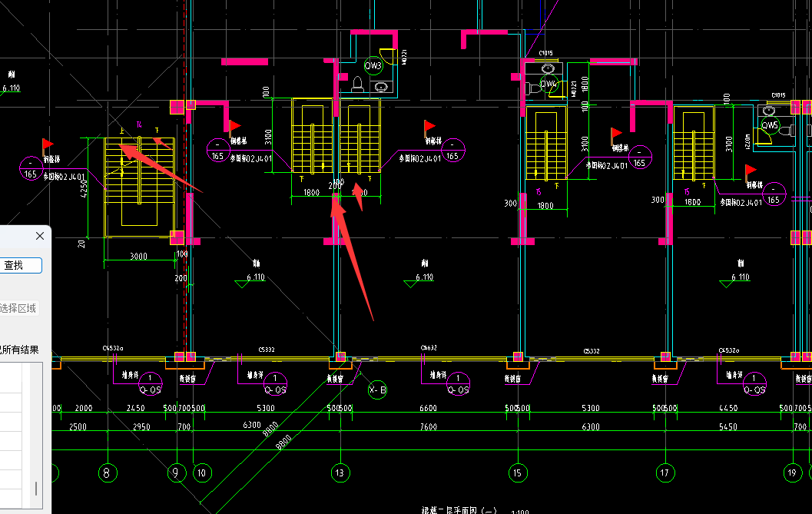Screen dimensions: 812x514
Task: Click the 选择区域 button in the find panel
Action: point(18,308)
